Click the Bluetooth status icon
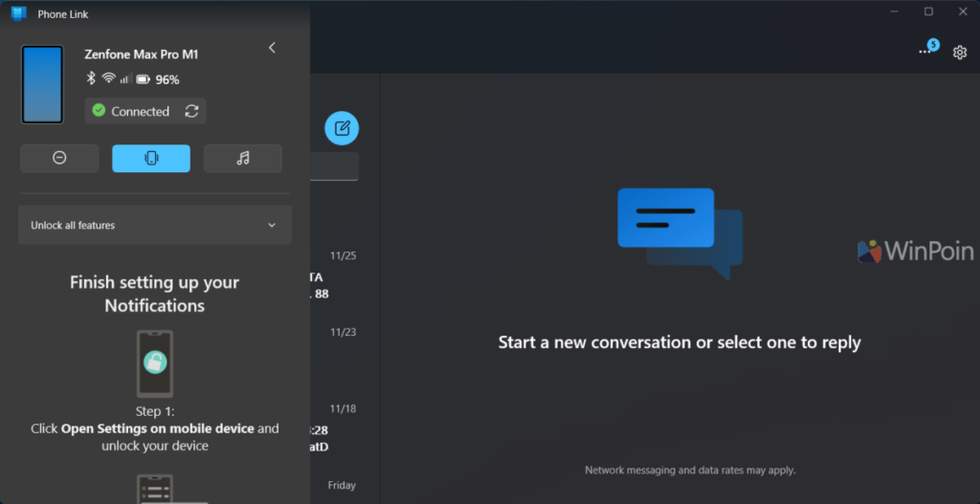 [x=92, y=79]
